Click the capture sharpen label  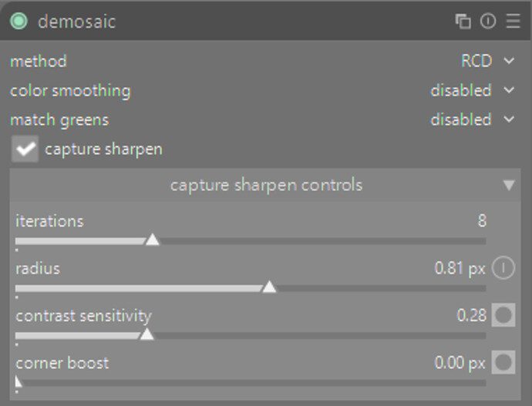(x=103, y=149)
